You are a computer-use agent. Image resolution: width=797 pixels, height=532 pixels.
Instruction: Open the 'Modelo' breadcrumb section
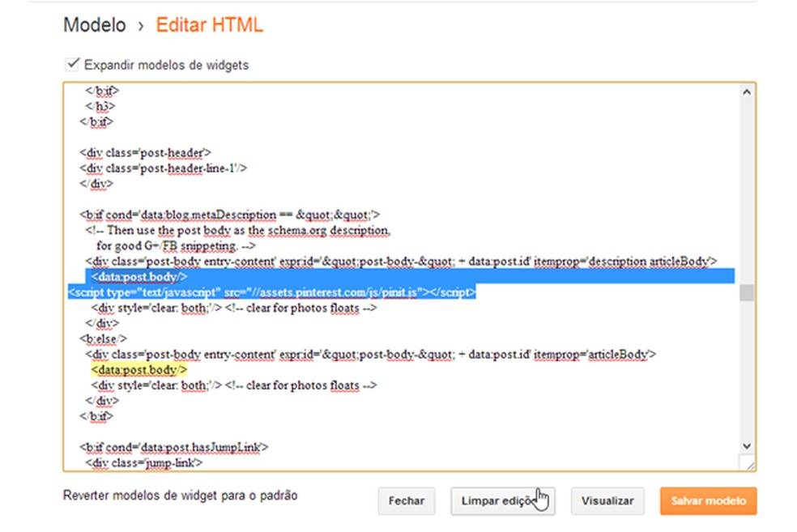95,24
